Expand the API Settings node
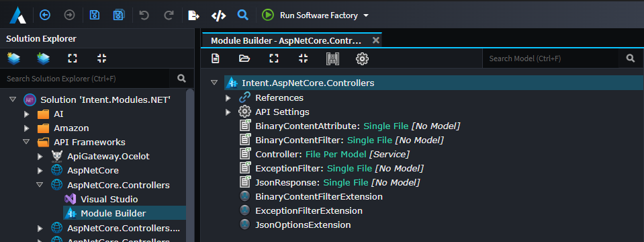The height and width of the screenshot is (242, 644). click(228, 112)
